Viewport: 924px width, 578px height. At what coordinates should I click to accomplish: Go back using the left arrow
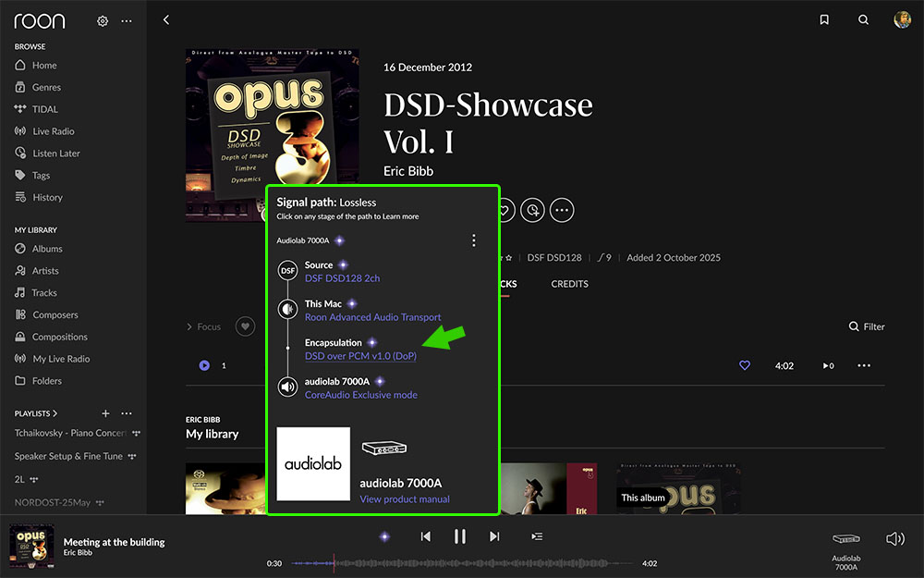point(165,19)
